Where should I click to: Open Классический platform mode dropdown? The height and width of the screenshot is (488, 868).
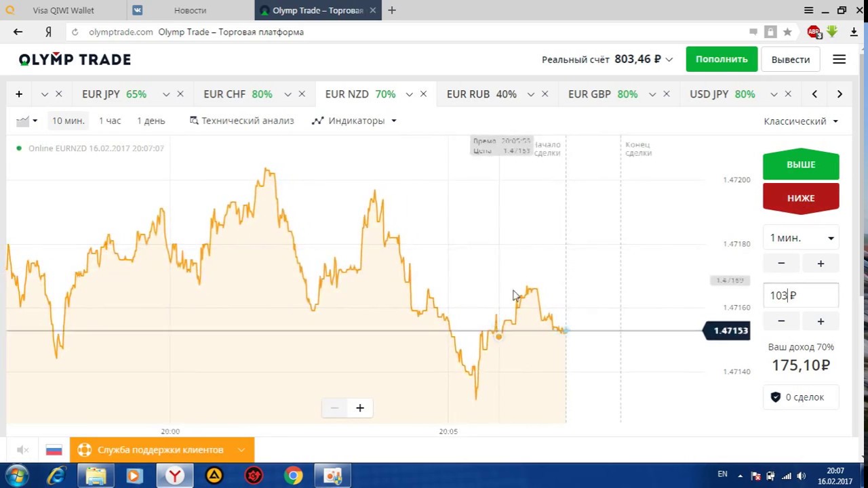[801, 121]
